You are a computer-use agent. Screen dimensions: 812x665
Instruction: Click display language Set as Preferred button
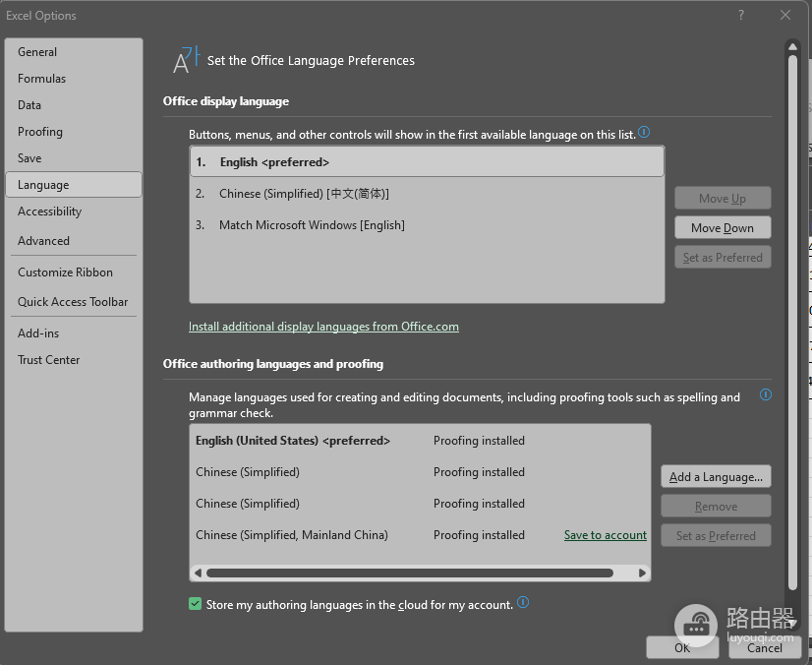tap(723, 257)
